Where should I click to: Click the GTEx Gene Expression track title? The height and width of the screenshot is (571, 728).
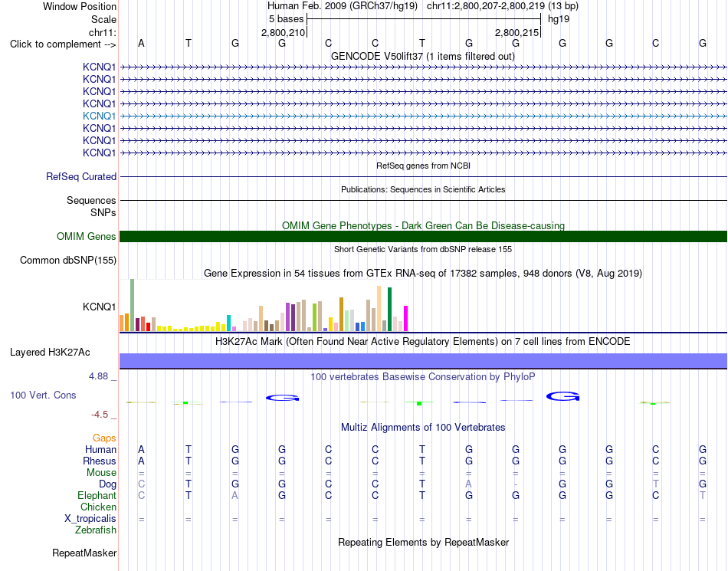[x=423, y=273]
